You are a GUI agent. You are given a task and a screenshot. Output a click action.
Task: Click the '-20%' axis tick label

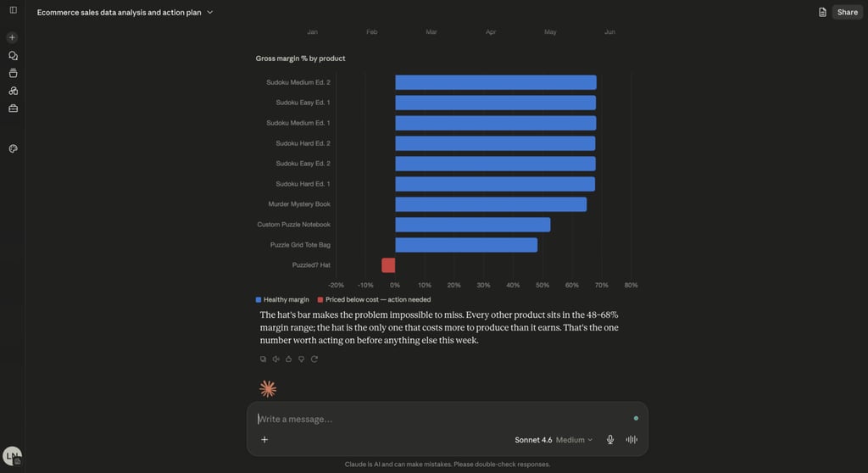(x=336, y=285)
